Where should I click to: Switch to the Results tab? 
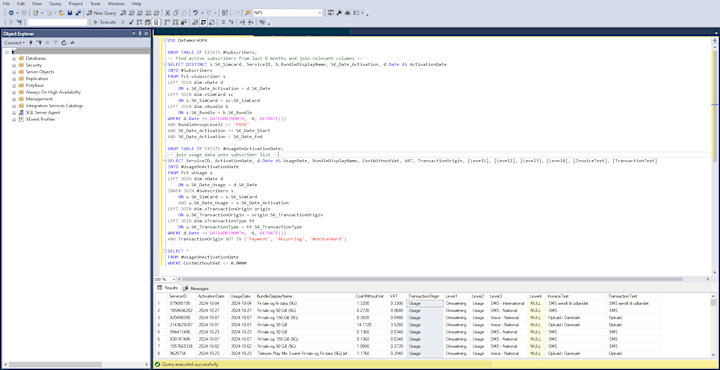pos(168,288)
